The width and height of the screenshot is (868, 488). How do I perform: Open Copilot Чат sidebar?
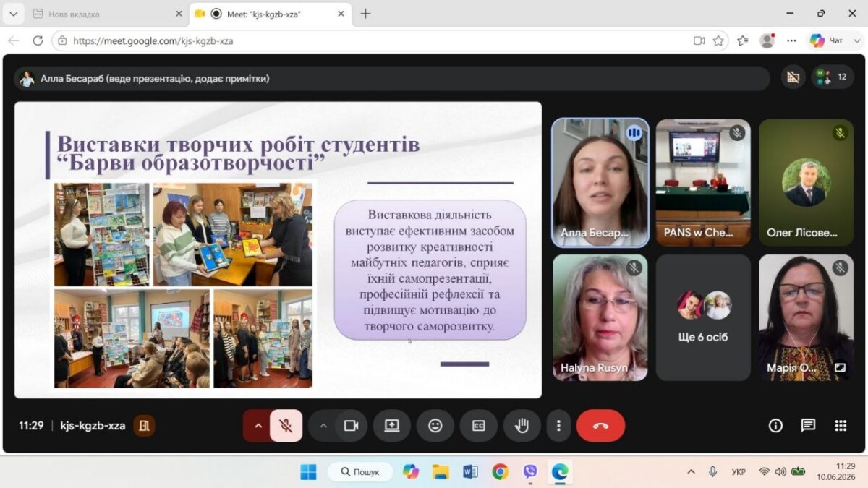tap(827, 40)
